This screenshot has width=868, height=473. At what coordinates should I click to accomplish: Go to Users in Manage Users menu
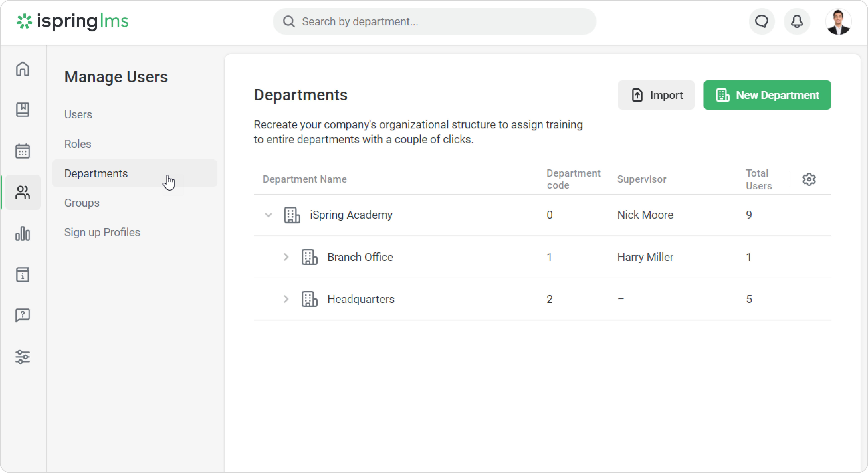click(78, 115)
